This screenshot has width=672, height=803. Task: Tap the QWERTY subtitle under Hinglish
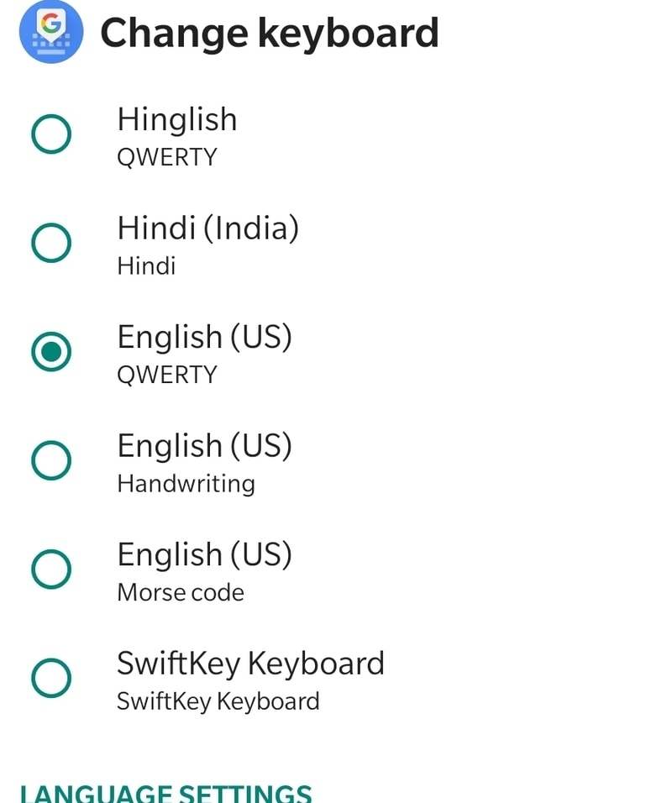point(166,156)
